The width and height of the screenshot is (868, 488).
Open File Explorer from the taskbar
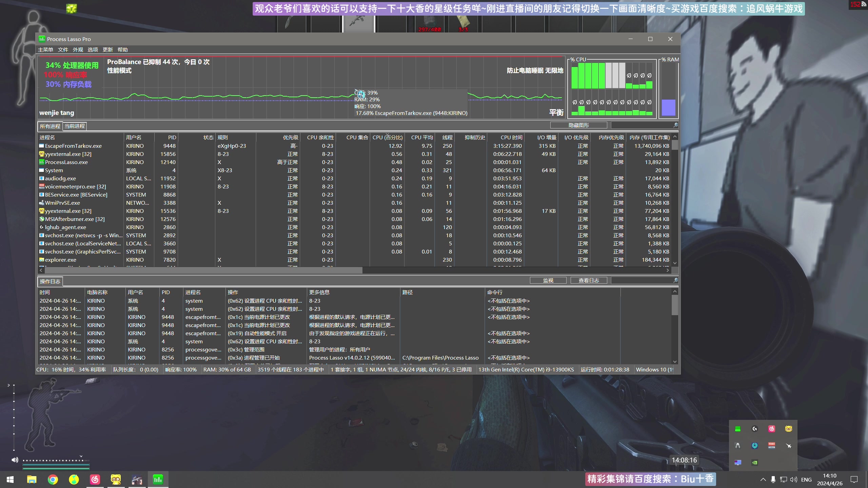32,480
